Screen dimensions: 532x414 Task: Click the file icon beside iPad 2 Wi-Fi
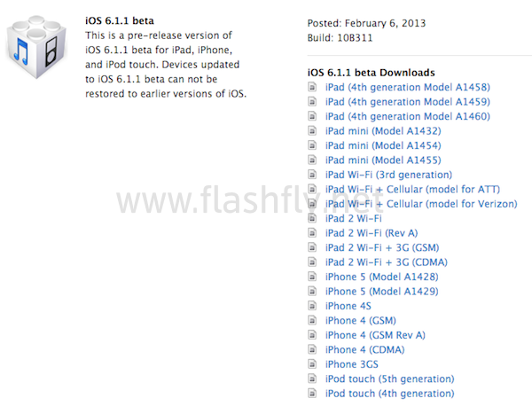(312, 218)
